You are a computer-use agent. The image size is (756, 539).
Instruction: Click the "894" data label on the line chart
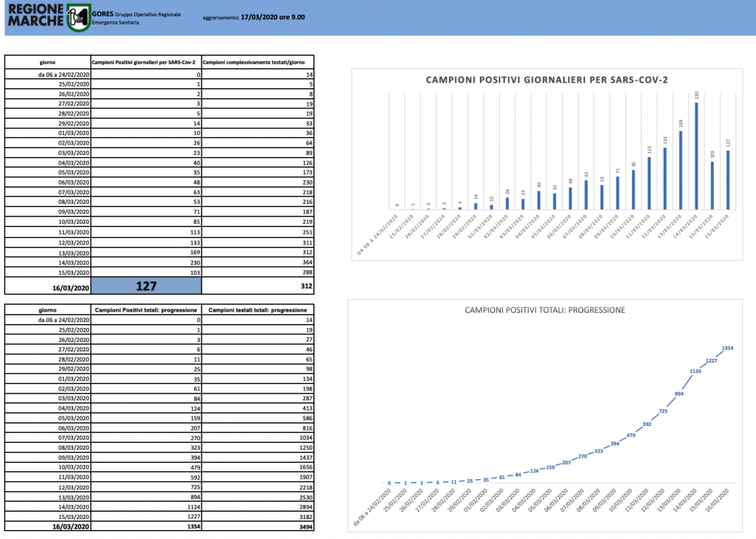pyautogui.click(x=679, y=394)
